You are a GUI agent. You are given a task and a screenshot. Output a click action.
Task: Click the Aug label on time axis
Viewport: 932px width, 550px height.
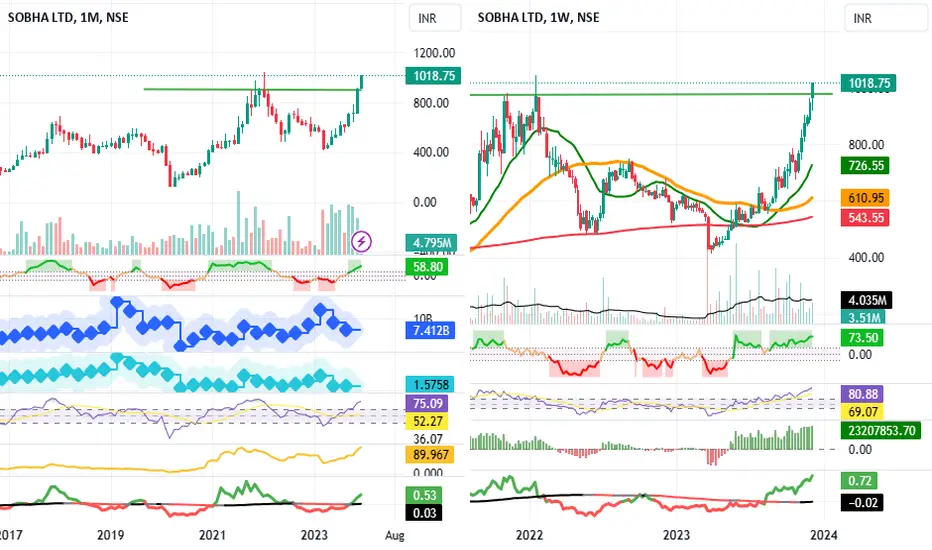tap(394, 535)
